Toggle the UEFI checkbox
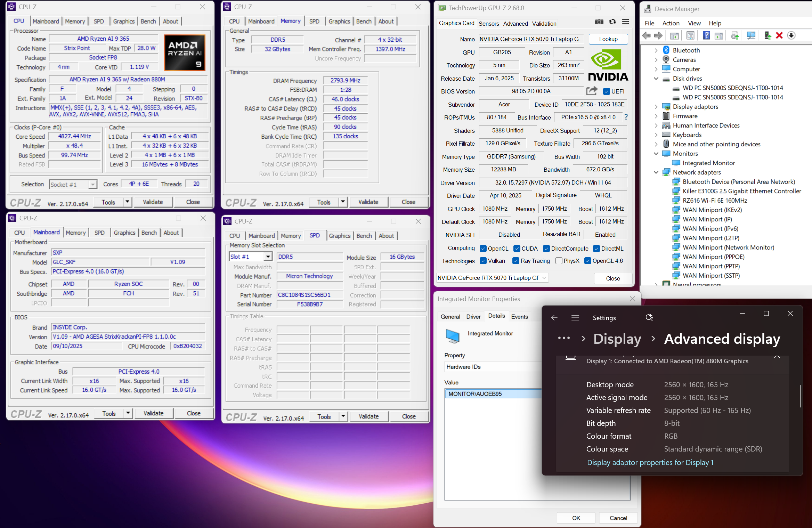 (607, 91)
